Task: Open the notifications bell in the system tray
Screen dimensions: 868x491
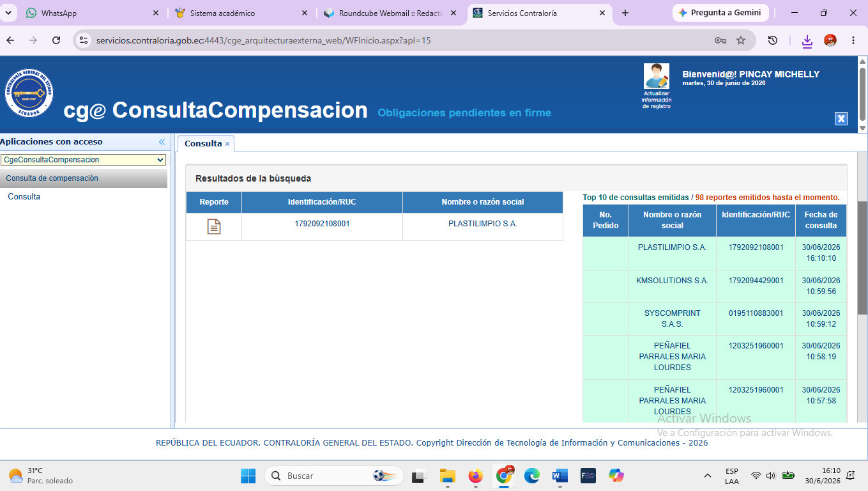Action: [x=851, y=476]
